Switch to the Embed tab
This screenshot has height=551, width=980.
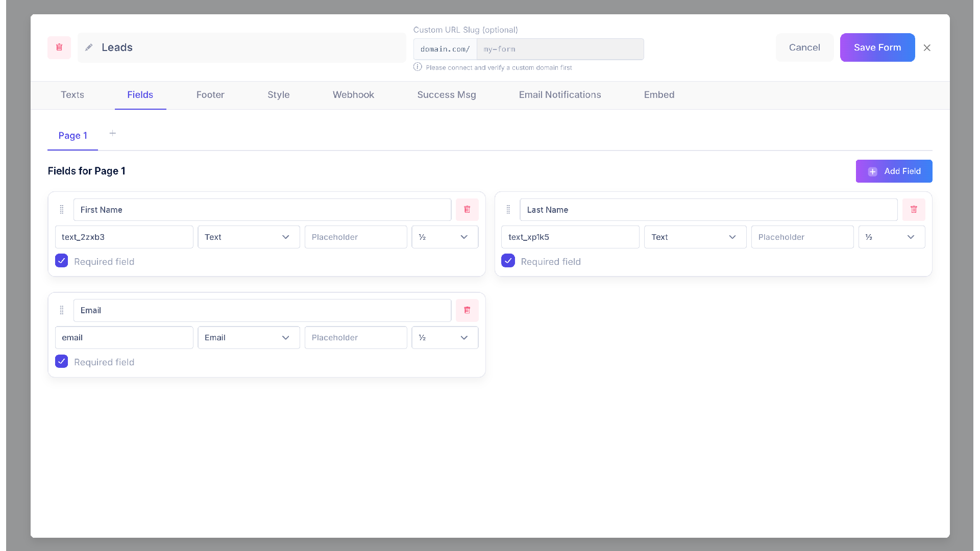659,95
